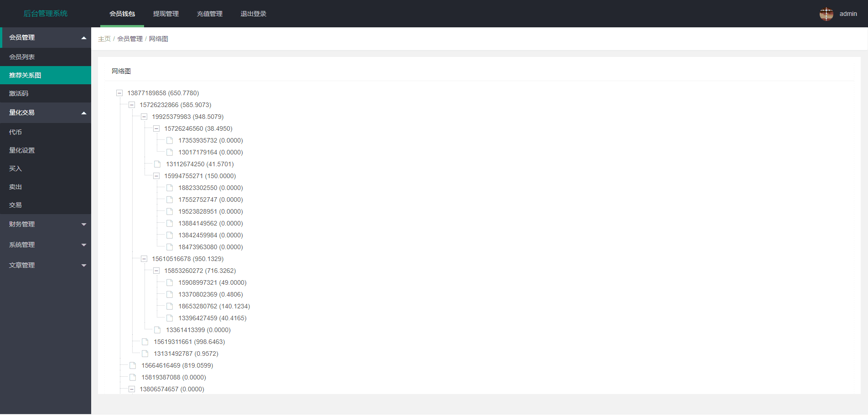Expand the 财务管理 sidebar section

coord(46,224)
